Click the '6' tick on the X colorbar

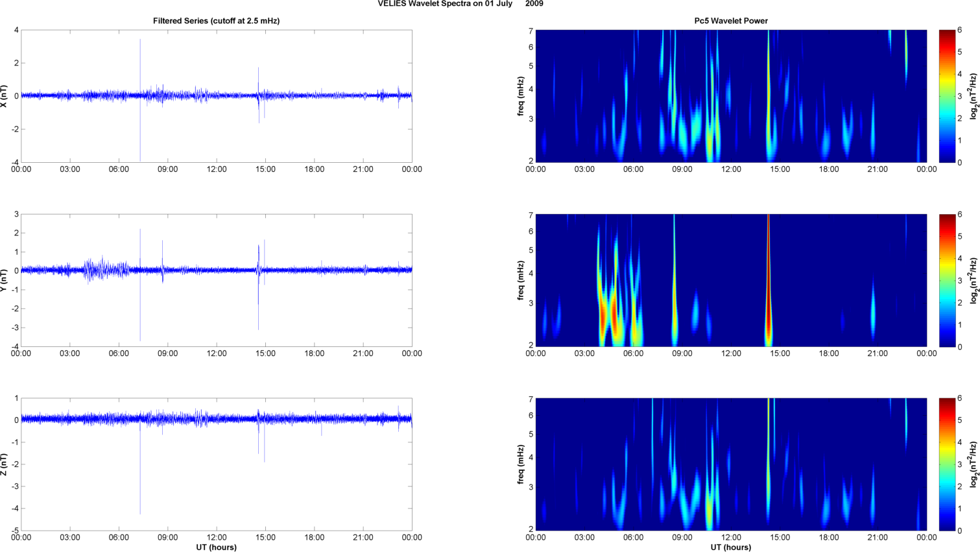[960, 30]
